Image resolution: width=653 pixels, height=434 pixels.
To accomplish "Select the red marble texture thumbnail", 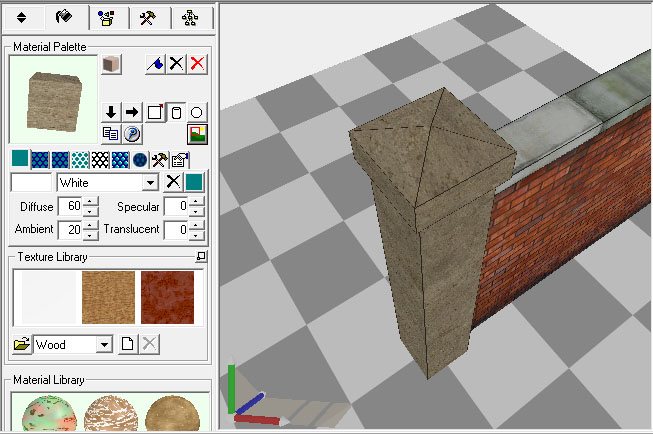I will coord(167,296).
